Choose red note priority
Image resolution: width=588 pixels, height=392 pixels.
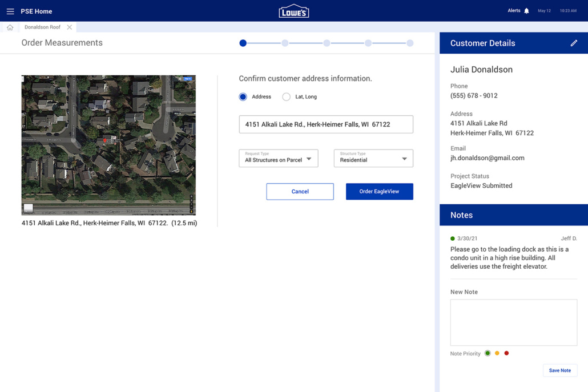pos(506,353)
